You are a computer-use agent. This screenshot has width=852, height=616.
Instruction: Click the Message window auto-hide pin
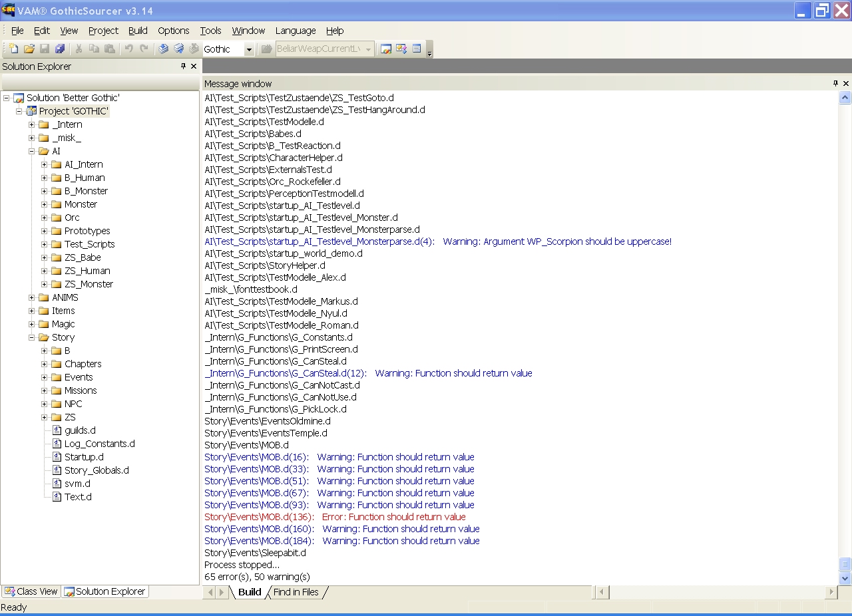[836, 83]
